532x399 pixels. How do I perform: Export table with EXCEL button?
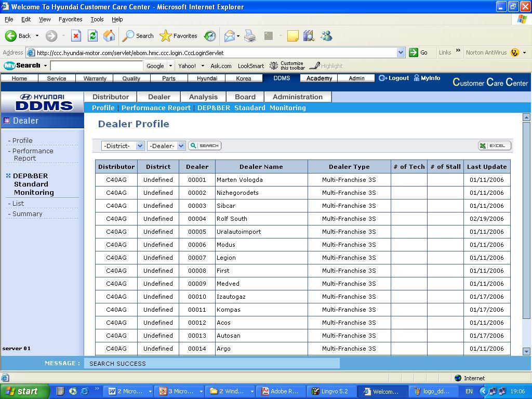pos(495,145)
